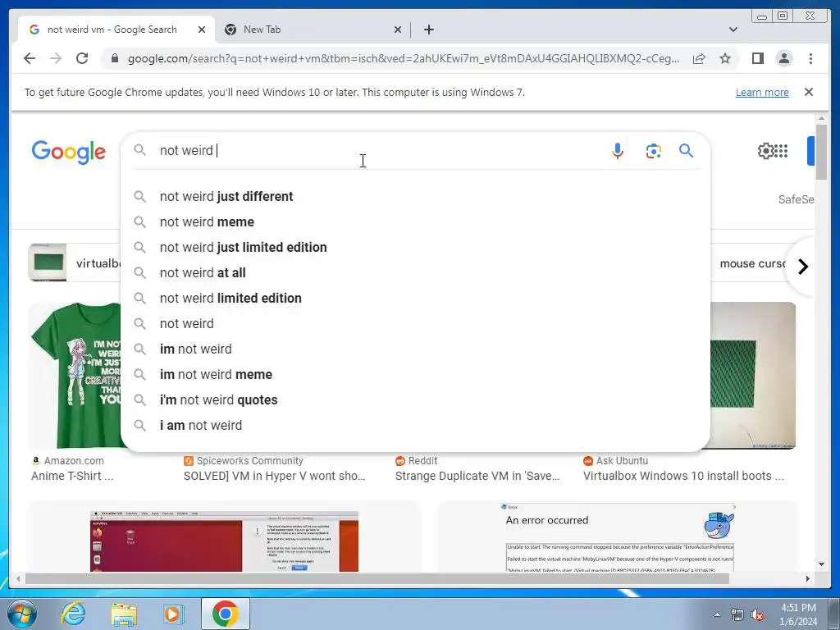Click the vertical scrollbar down arrow

(821, 564)
